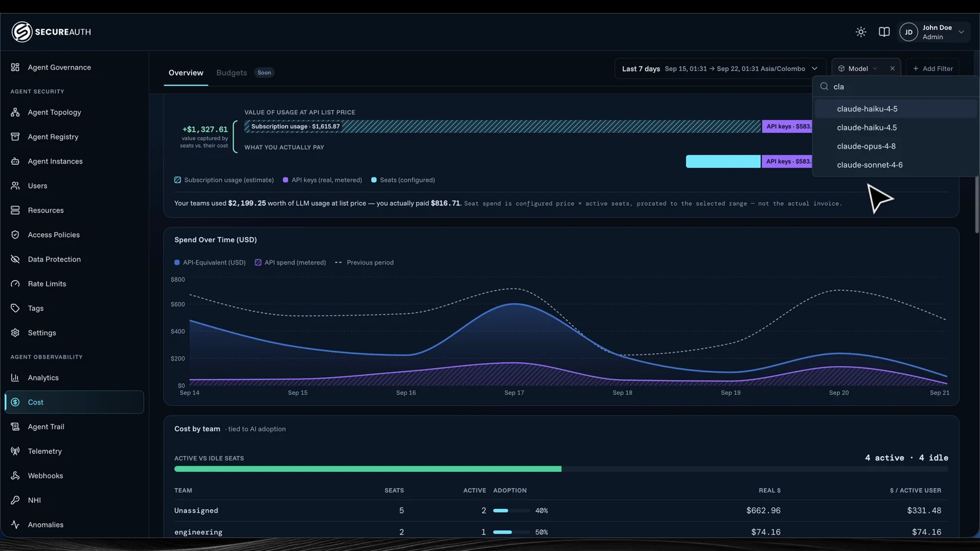Click the SecureAuth logo
The width and height of the screenshot is (980, 551).
(51, 32)
